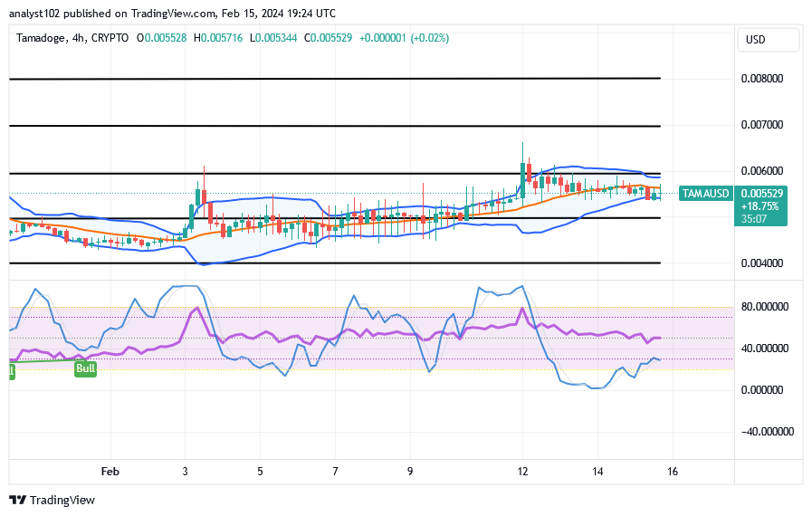The width and height of the screenshot is (812, 516).
Task: Click the high value H0.005716
Action: [218, 38]
